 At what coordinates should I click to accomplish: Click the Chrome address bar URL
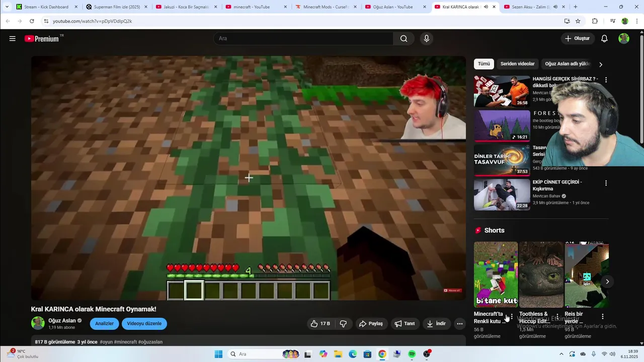click(92, 21)
